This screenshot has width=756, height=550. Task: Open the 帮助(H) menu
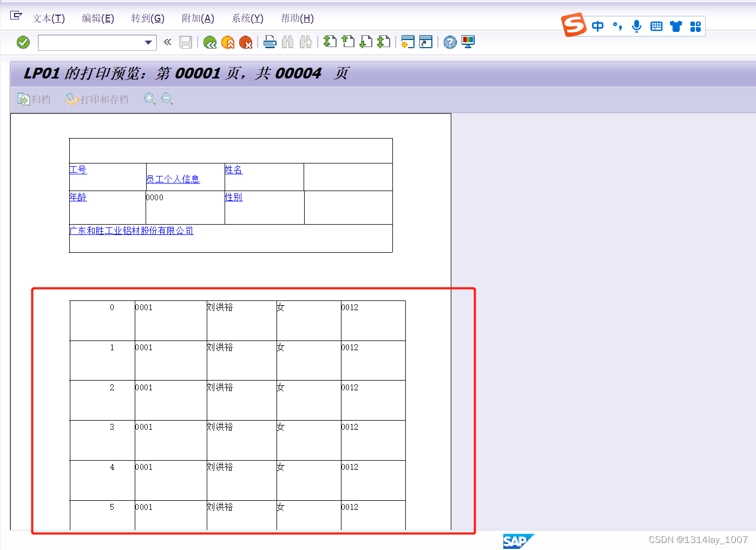(297, 18)
